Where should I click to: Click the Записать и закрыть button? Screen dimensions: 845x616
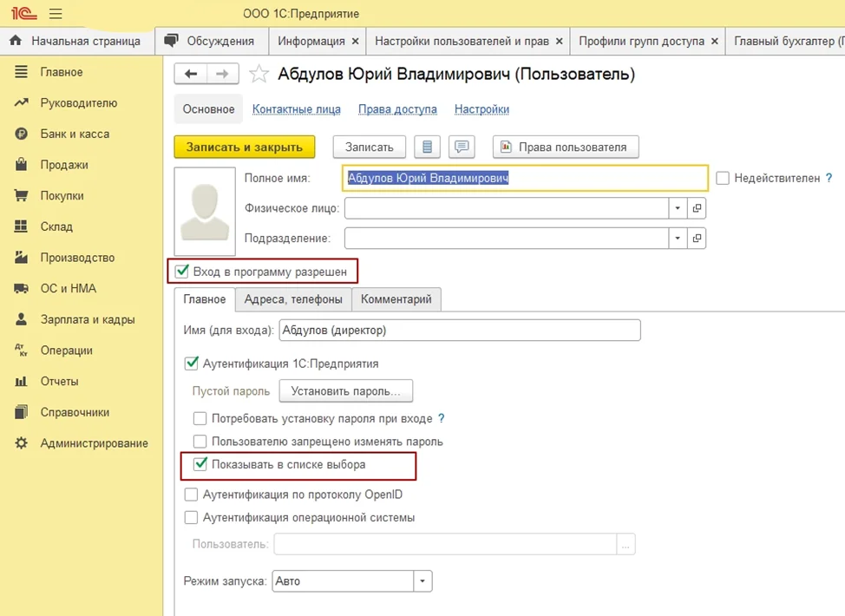[x=244, y=147]
